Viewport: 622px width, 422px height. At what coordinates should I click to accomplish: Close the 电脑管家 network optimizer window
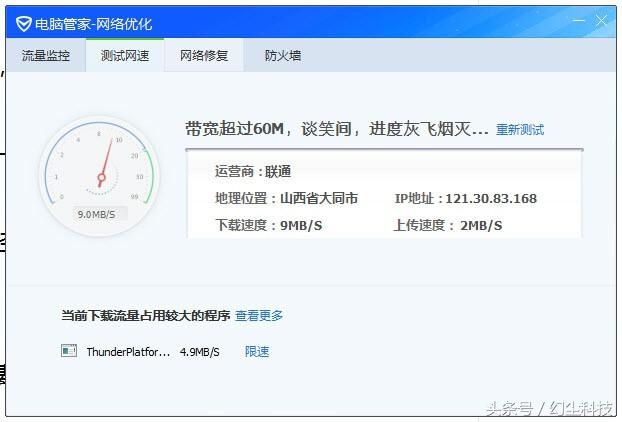[601, 21]
